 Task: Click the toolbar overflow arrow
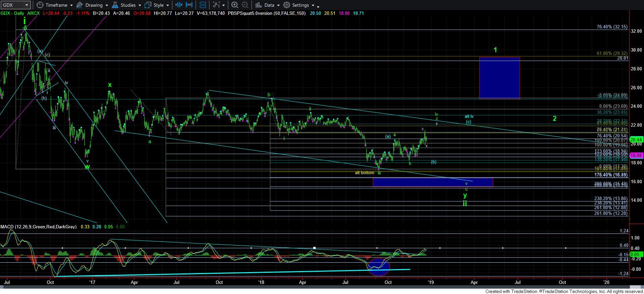pos(318,6)
